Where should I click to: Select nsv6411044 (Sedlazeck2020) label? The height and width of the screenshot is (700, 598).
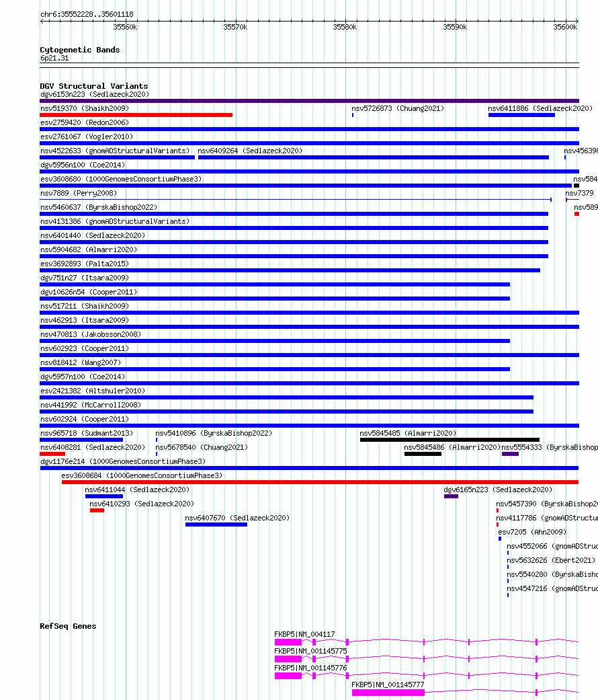[137, 490]
